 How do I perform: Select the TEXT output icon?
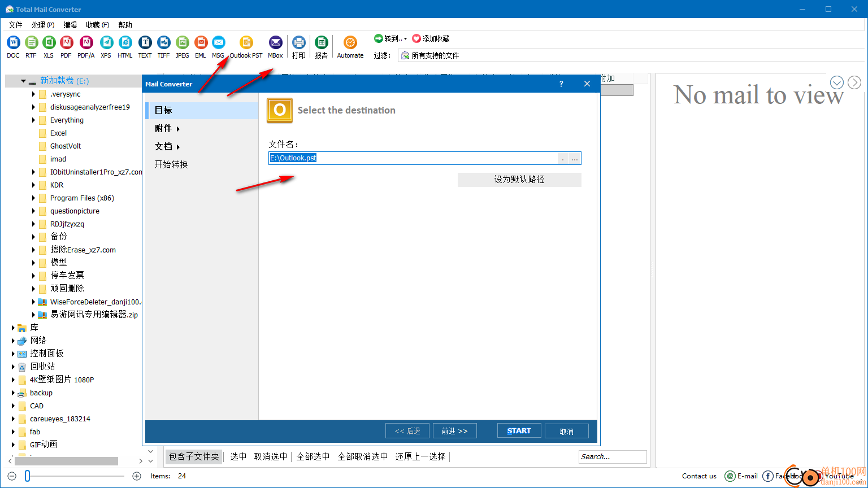[145, 42]
